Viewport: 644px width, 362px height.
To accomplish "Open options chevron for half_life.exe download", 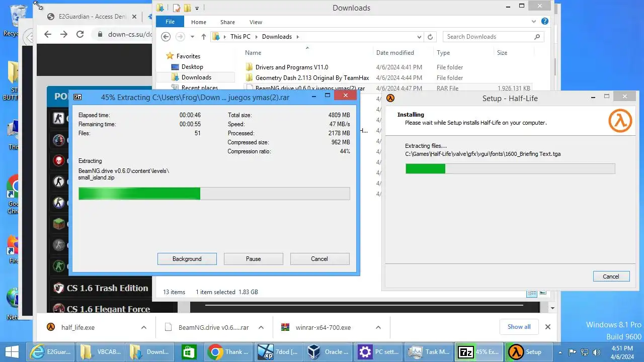I will click(144, 327).
